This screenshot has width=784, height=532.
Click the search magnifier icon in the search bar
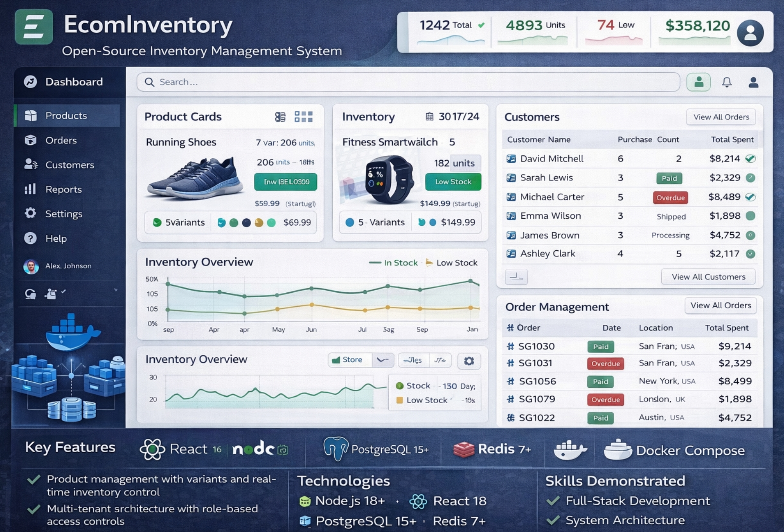click(150, 82)
